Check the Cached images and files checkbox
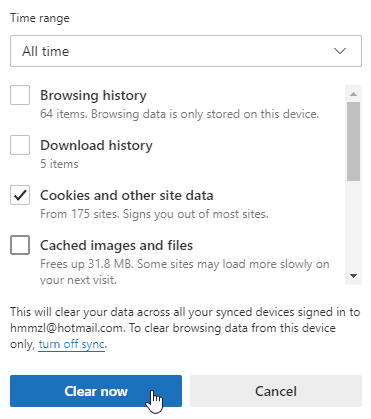The image size is (371, 419). coord(20,245)
